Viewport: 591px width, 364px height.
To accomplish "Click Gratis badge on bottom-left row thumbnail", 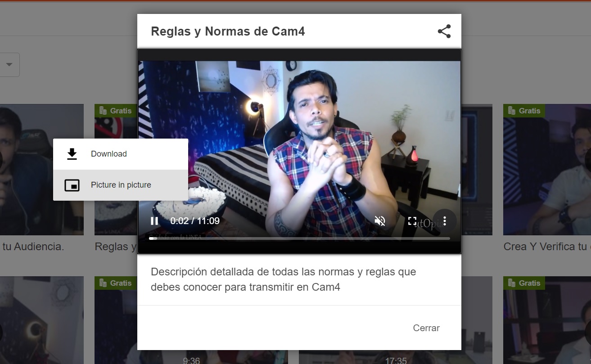I will coord(115,283).
